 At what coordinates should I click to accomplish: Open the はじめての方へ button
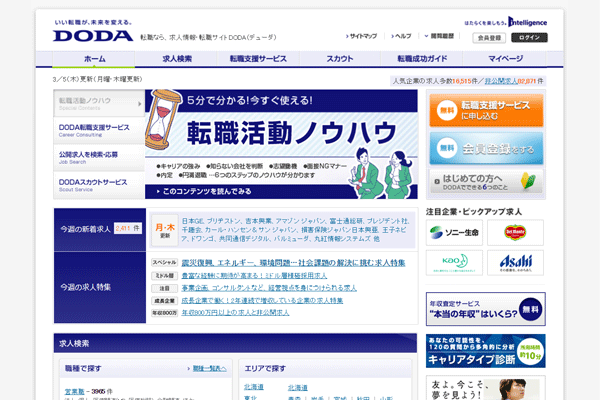[486, 181]
